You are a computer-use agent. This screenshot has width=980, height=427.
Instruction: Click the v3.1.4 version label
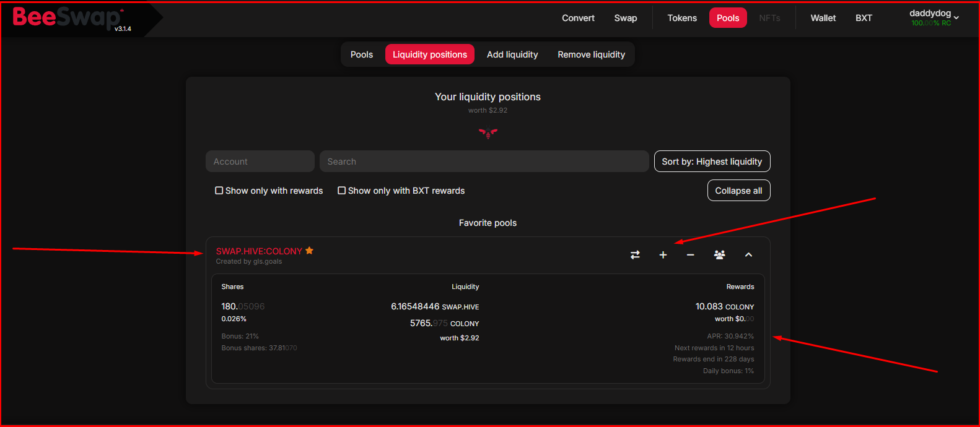[x=123, y=29]
